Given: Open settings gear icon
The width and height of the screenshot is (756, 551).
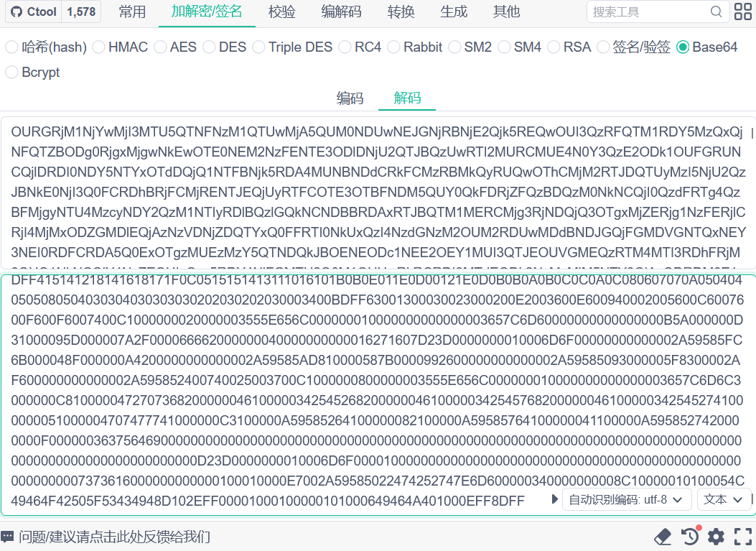Looking at the screenshot, I should (x=716, y=537).
